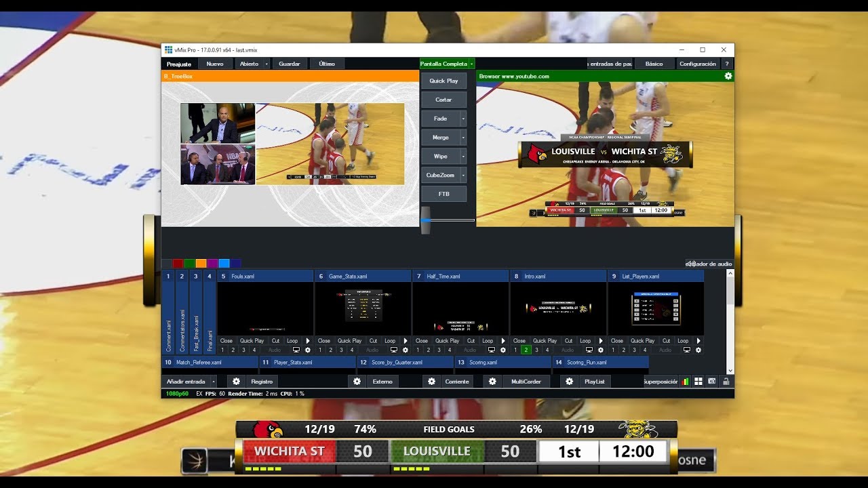The image size is (868, 488).
Task: Click the monitor icon on List_Players.xaml input
Action: (x=687, y=350)
